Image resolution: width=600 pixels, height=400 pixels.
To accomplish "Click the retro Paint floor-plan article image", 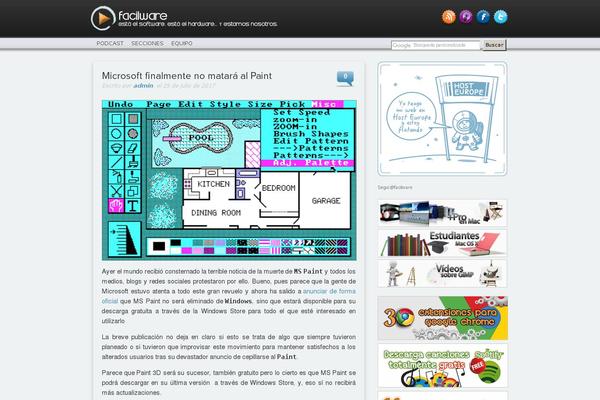I will coord(229,180).
